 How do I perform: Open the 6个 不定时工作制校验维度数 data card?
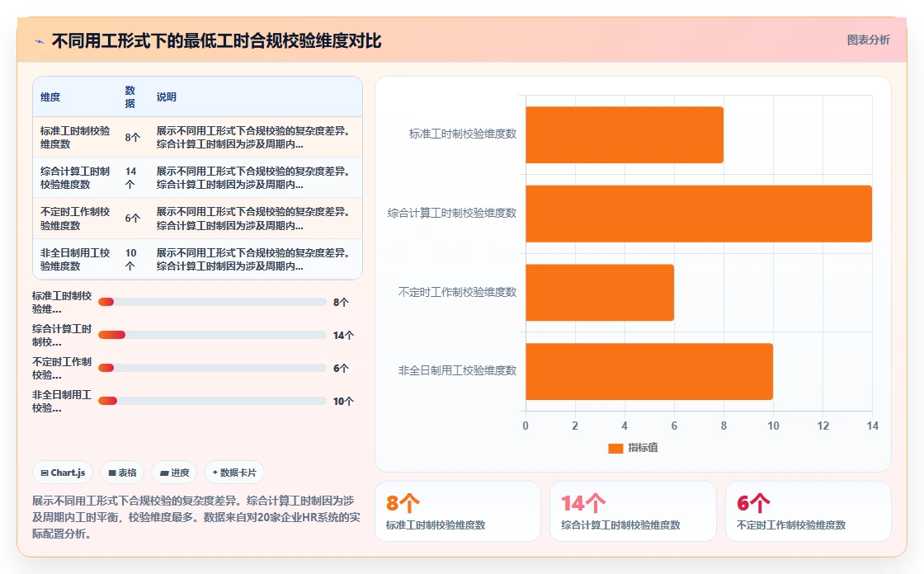808,511
